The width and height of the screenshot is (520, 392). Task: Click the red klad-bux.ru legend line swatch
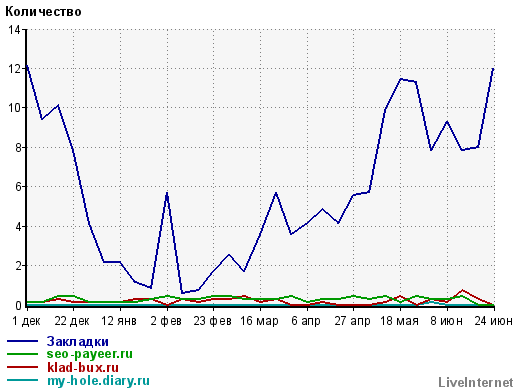coord(22,367)
